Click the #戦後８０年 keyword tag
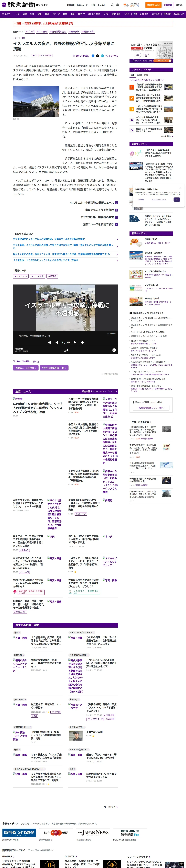The width and height of the screenshot is (186, 868). [88, 32]
